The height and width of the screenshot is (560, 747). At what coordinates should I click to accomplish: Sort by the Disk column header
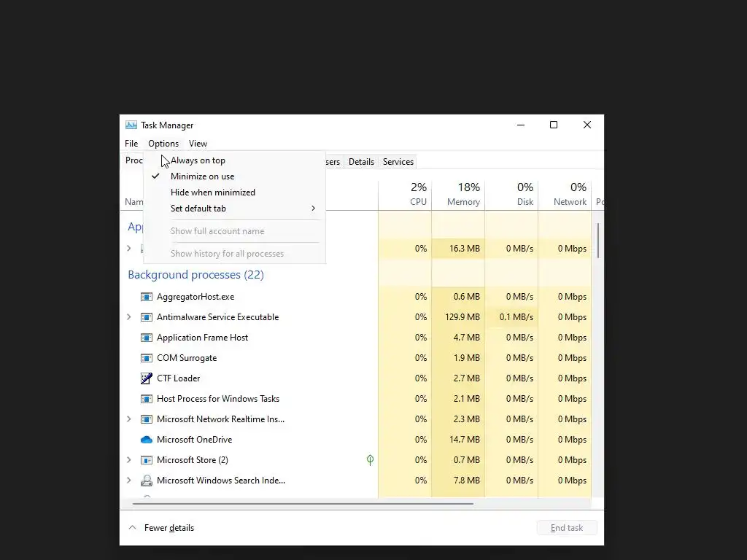coord(511,194)
